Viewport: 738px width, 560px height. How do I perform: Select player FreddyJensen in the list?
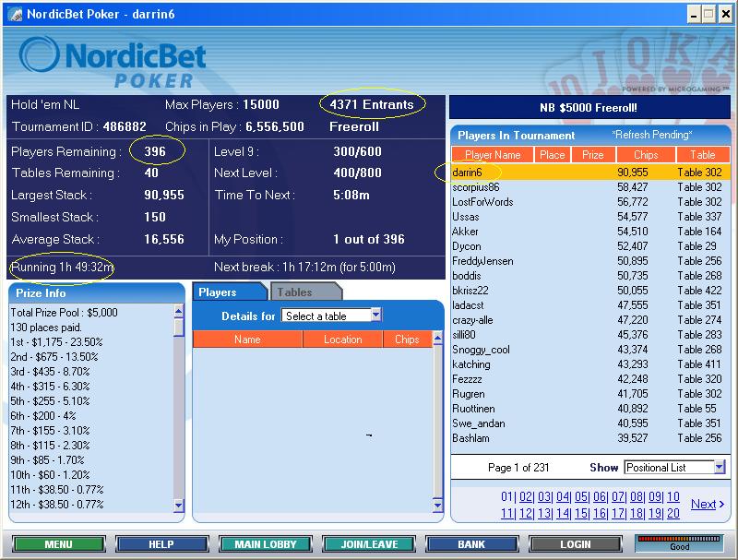click(590, 261)
